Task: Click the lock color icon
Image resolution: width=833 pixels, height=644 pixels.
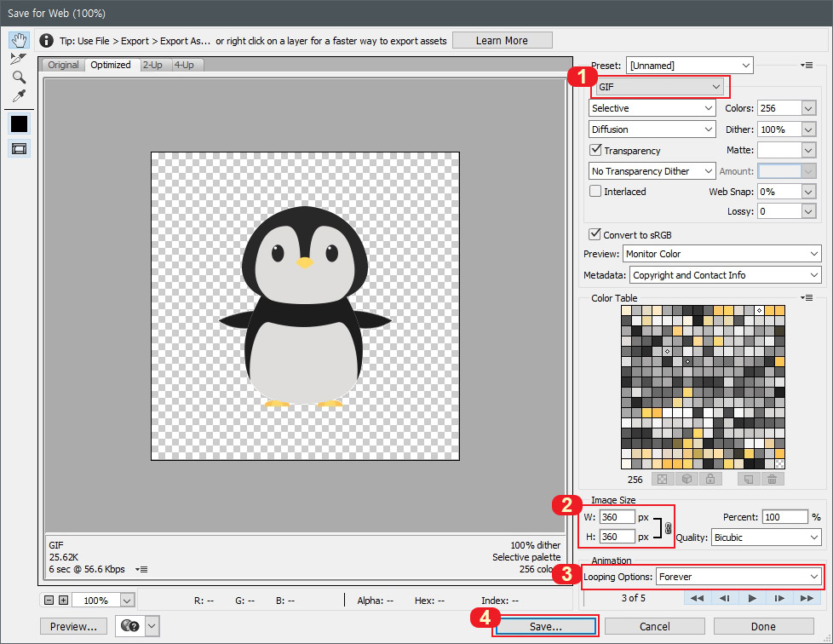Action: [710, 480]
